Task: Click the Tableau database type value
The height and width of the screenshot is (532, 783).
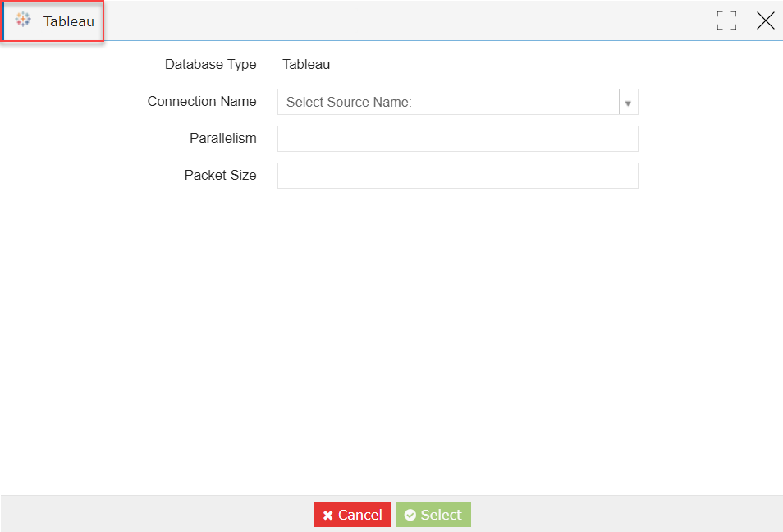Action: coord(306,64)
